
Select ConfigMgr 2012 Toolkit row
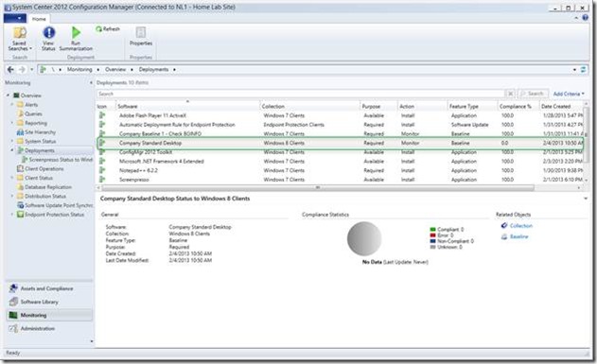341,152
